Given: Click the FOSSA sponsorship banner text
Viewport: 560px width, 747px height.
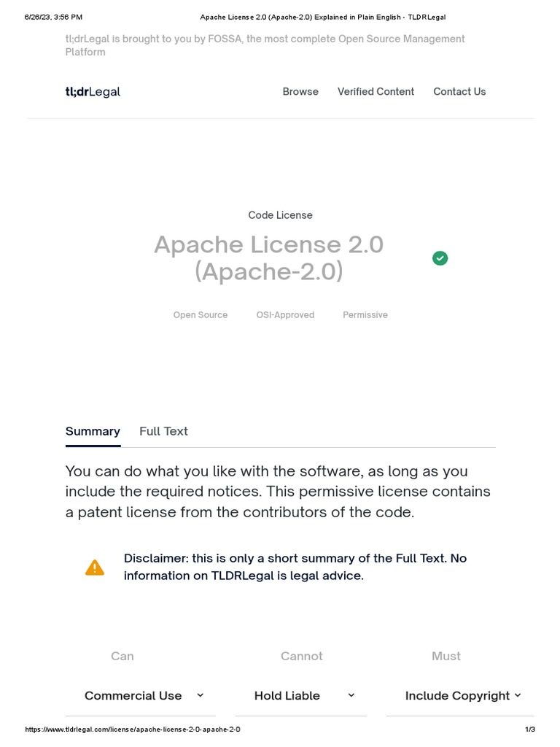Looking at the screenshot, I should coord(265,45).
